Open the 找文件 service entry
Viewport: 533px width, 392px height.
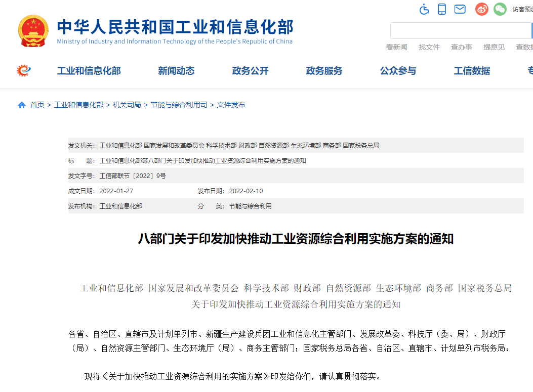pyautogui.click(x=429, y=47)
